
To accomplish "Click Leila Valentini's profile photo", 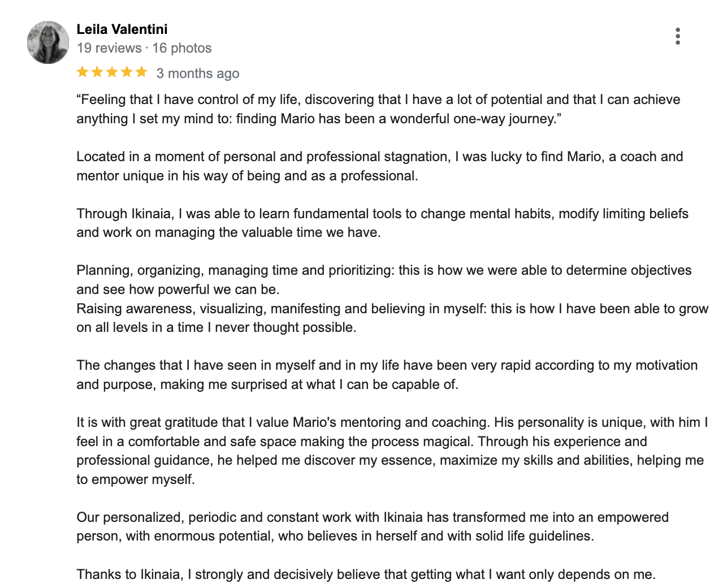I will (48, 42).
